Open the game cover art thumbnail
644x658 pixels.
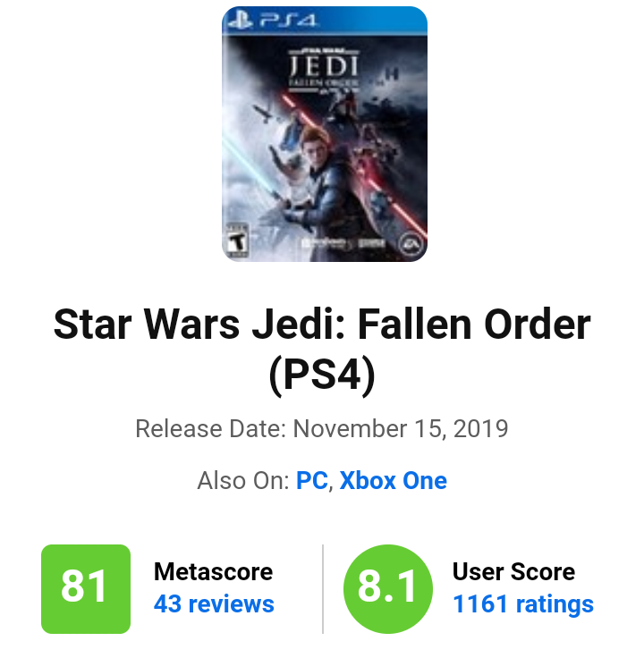click(x=325, y=134)
